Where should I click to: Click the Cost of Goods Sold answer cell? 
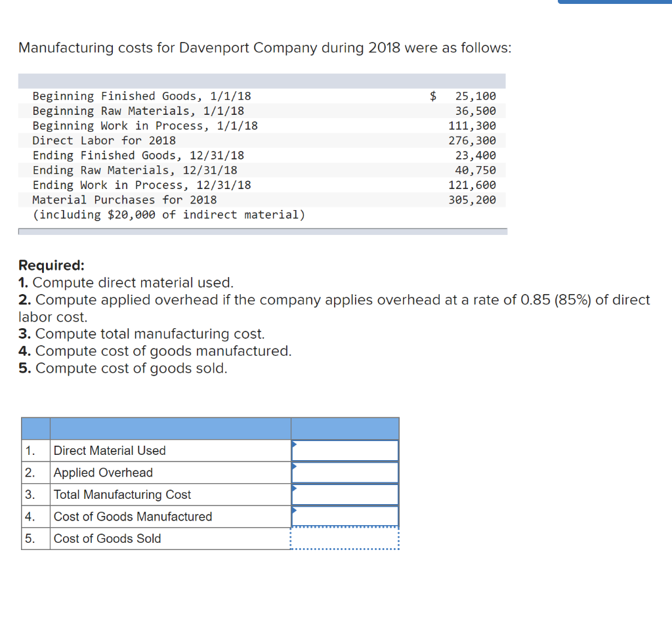(x=345, y=538)
